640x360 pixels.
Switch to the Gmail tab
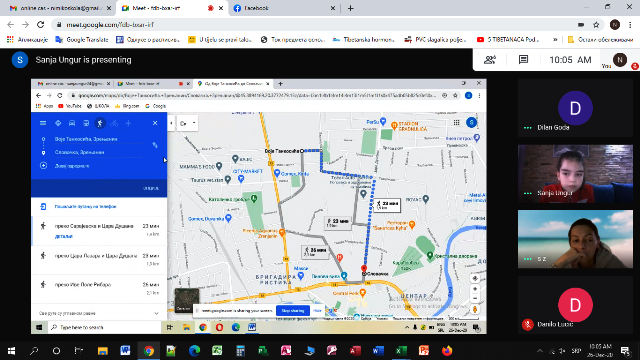(x=60, y=8)
